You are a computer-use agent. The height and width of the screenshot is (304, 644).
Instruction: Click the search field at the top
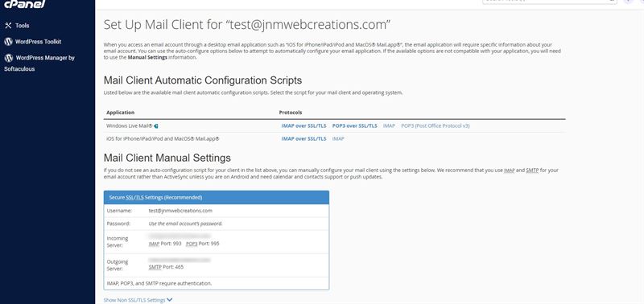pyautogui.click(x=550, y=2)
